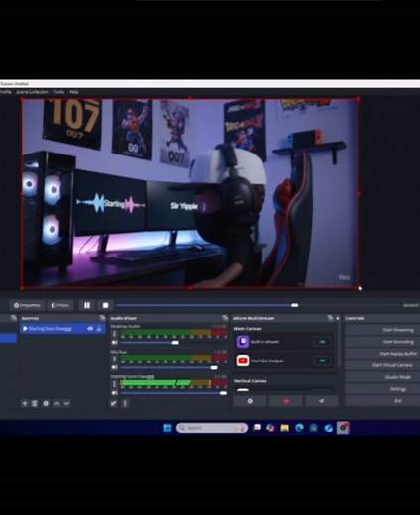Pop out the Aitum Multistream dock
This screenshot has width=420, height=515.
click(x=330, y=318)
